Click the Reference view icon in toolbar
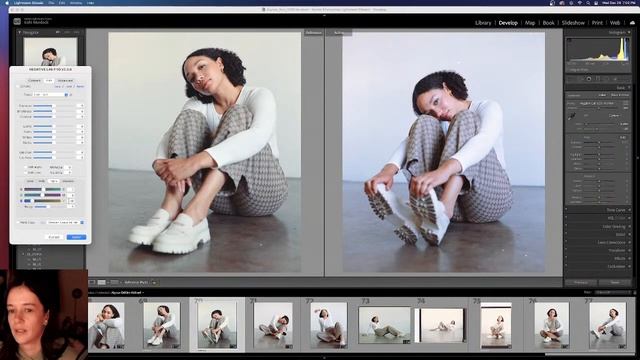The height and width of the screenshot is (360, 640). 102,282
